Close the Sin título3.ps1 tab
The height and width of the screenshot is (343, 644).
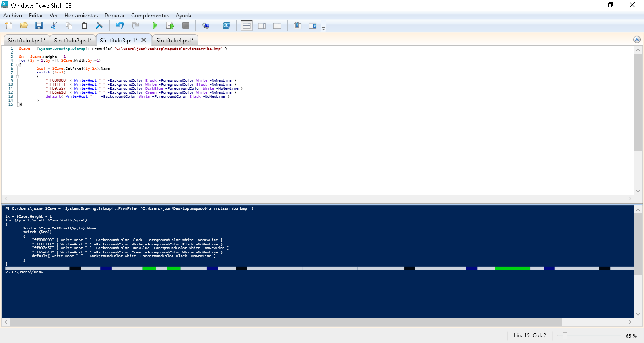click(x=144, y=40)
